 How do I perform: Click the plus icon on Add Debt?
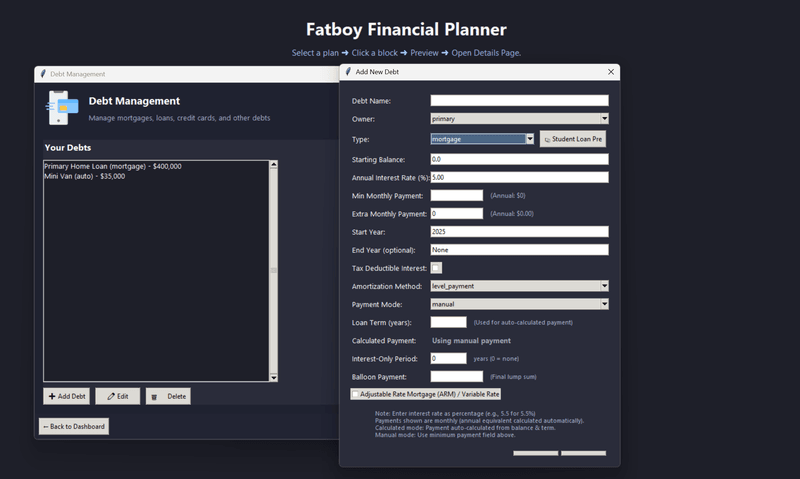[52, 396]
